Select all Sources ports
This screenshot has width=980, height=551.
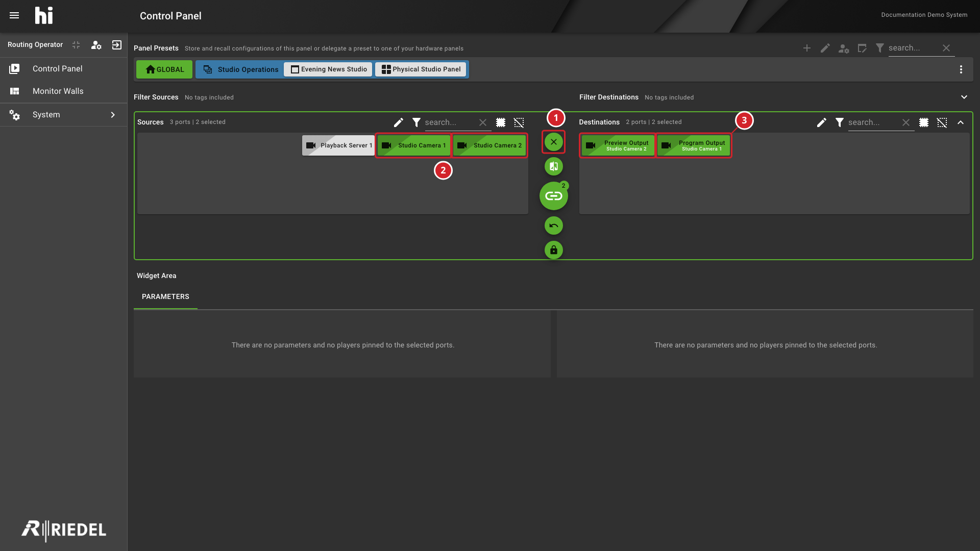click(x=501, y=122)
